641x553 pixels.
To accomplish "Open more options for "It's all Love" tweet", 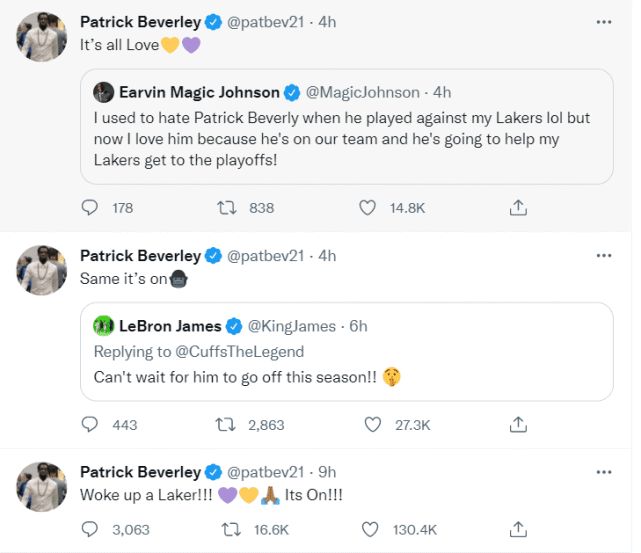I will [603, 21].
